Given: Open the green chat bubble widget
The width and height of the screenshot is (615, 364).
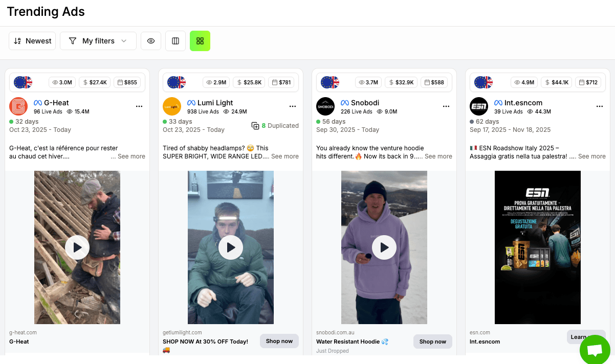Looking at the screenshot, I should click(x=595, y=350).
